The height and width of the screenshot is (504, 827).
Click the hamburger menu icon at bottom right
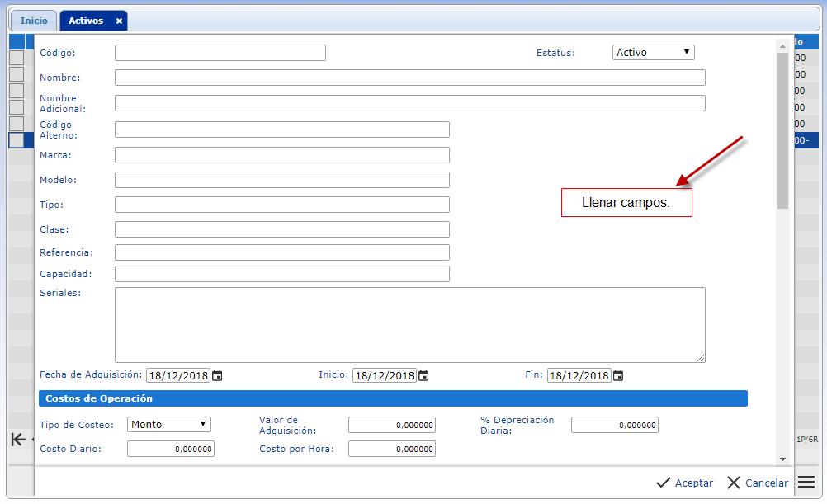point(806,483)
